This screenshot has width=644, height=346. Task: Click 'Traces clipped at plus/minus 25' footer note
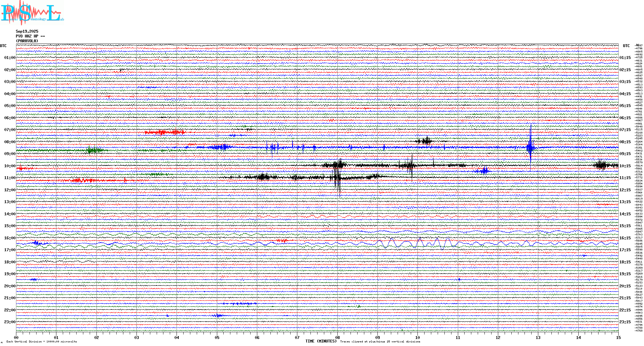pos(380,342)
